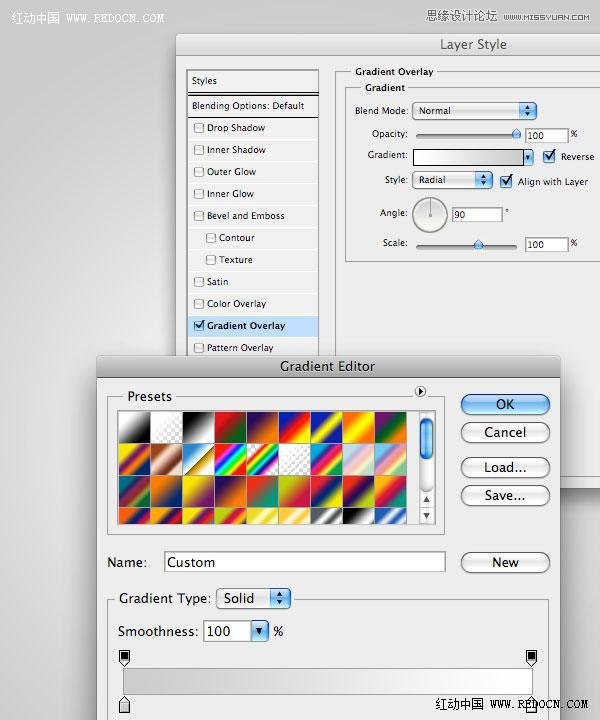Click the Opacity slider handle
The height and width of the screenshot is (720, 600).
[516, 133]
